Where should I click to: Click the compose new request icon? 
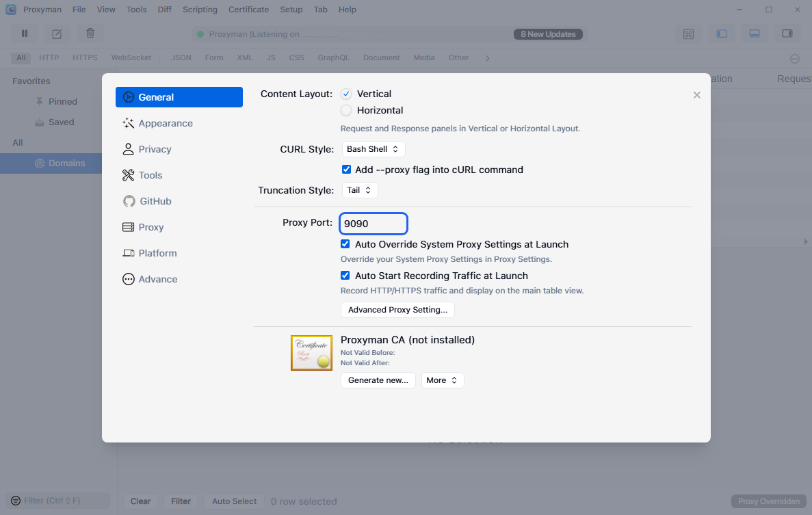[57, 34]
